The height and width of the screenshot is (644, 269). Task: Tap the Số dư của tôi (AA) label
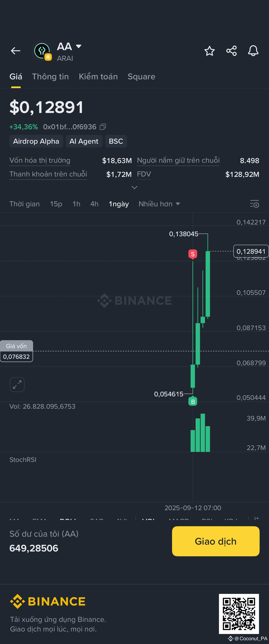click(x=44, y=534)
